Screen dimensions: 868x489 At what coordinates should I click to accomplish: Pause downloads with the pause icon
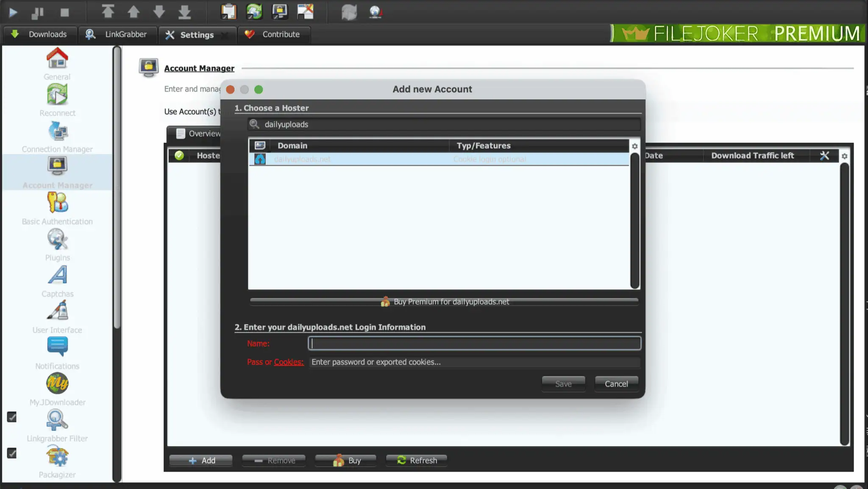tap(38, 13)
